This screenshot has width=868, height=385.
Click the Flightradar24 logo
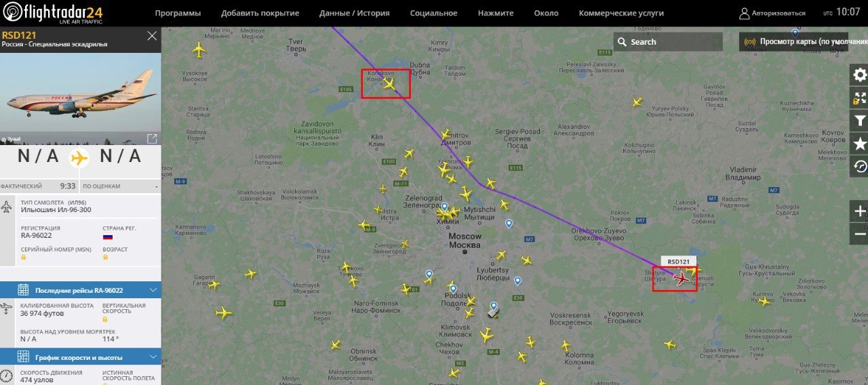[54, 13]
